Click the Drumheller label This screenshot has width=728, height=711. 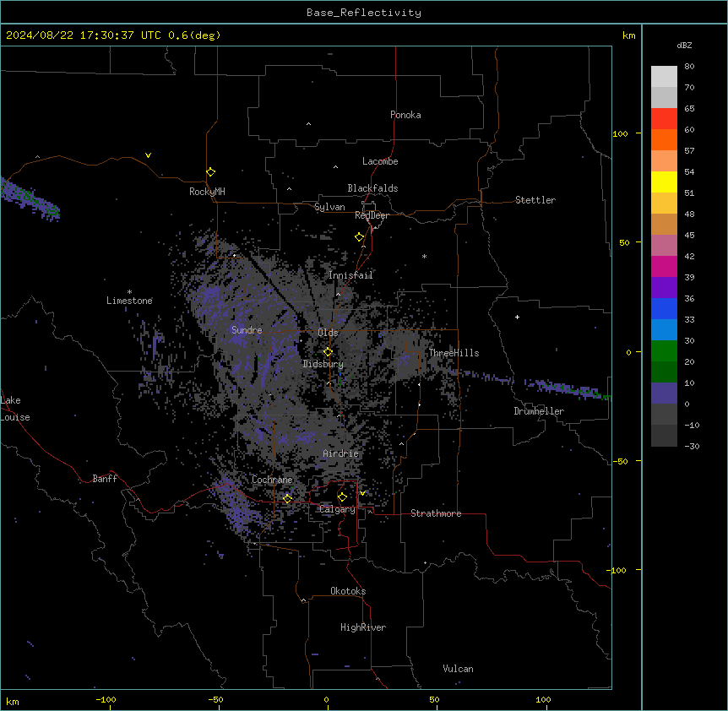click(539, 411)
